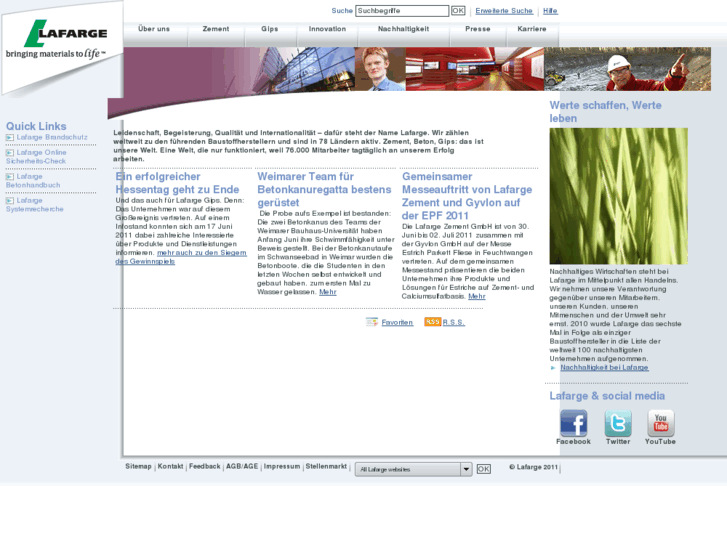Open the Lafarge Systemrecherche link
Image resolution: width=727 pixels, height=545 pixels.
35,205
